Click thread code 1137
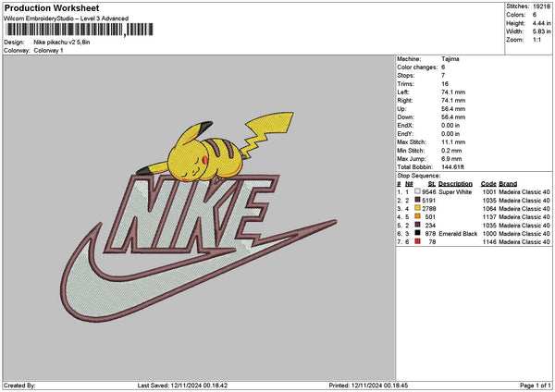 [489, 217]
